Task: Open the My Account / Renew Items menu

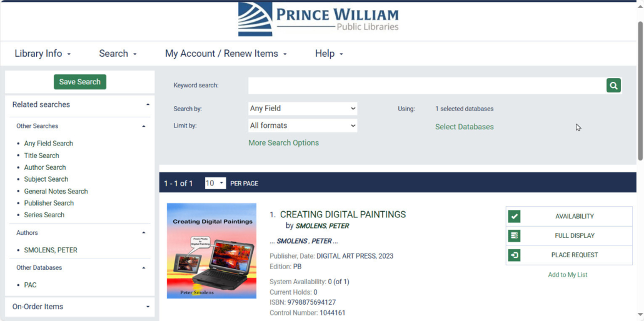Action: click(x=226, y=53)
